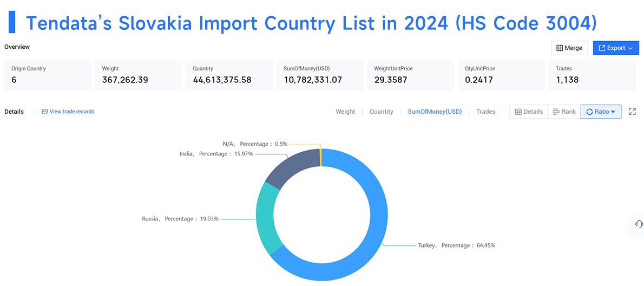Screen dimensions: 644x286
Task: Switch metric to Weight
Action: coord(345,112)
